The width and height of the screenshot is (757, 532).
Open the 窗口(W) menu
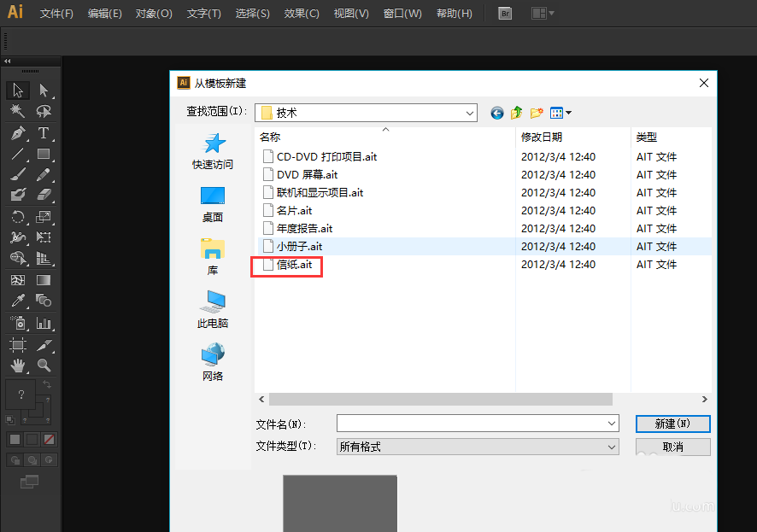[x=402, y=13]
